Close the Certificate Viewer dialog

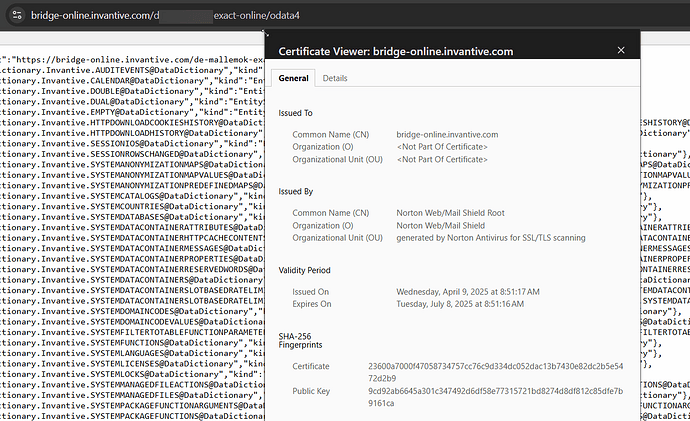[621, 51]
